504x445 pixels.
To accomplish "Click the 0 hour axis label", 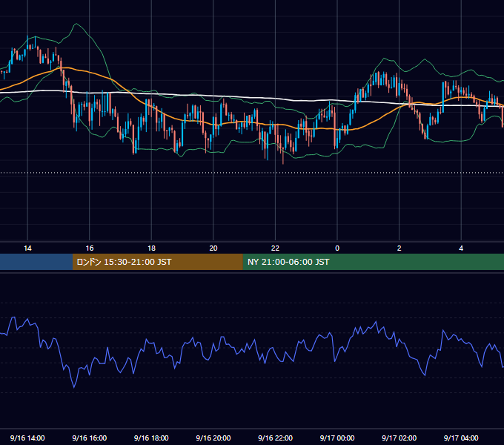I will [x=337, y=248].
